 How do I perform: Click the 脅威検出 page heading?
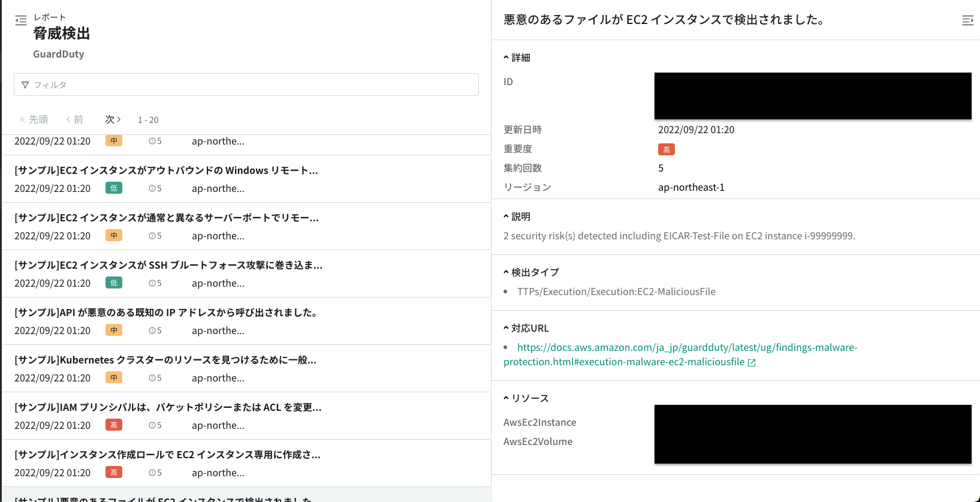click(x=62, y=34)
